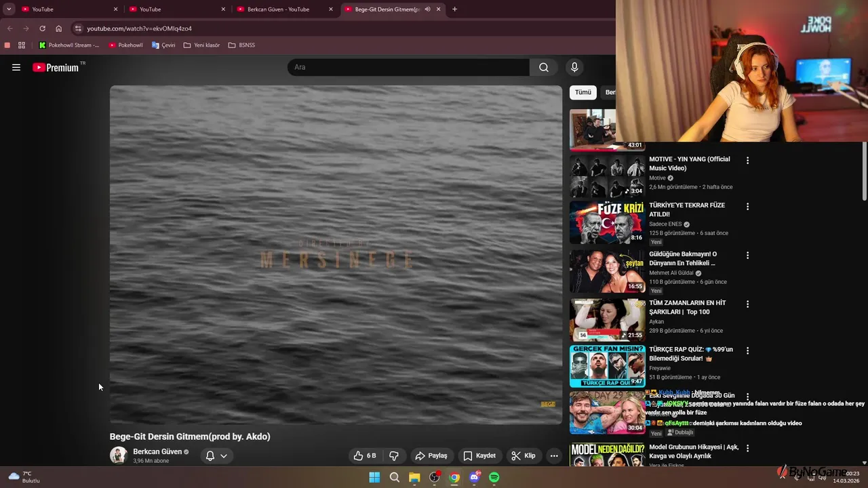This screenshot has height=488, width=868.
Task: Open Windows taskbar search
Action: pyautogui.click(x=394, y=477)
